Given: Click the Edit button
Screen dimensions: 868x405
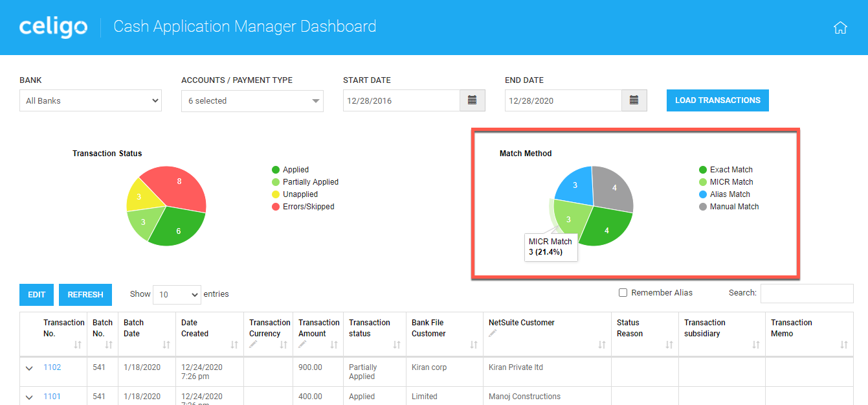Looking at the screenshot, I should [37, 295].
